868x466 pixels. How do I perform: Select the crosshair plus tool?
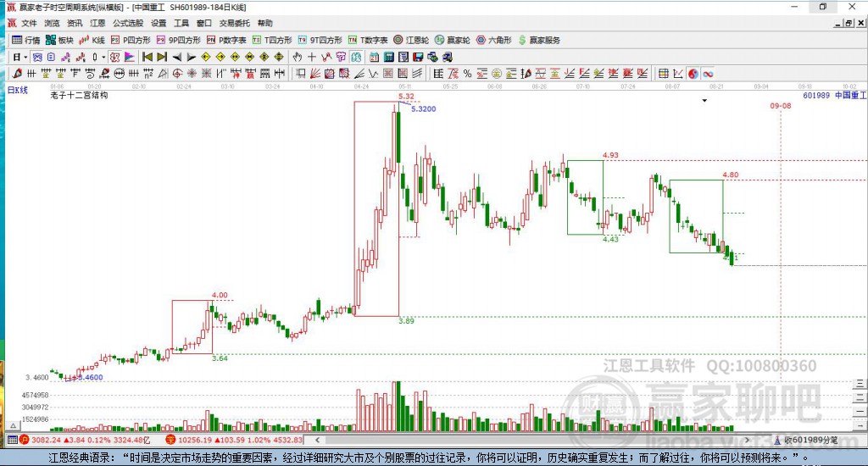(312, 57)
